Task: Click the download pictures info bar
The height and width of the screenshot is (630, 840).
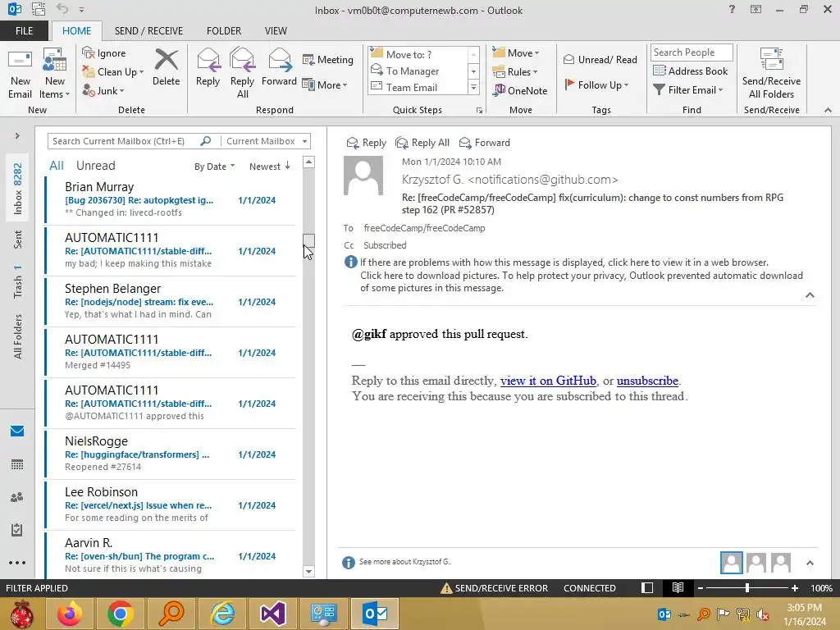Action: [x=581, y=282]
